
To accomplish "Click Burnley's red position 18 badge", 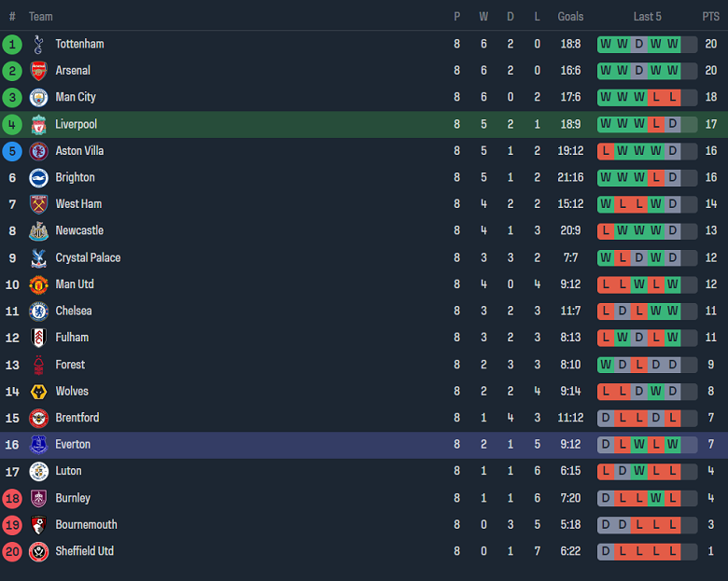I will point(12,498).
